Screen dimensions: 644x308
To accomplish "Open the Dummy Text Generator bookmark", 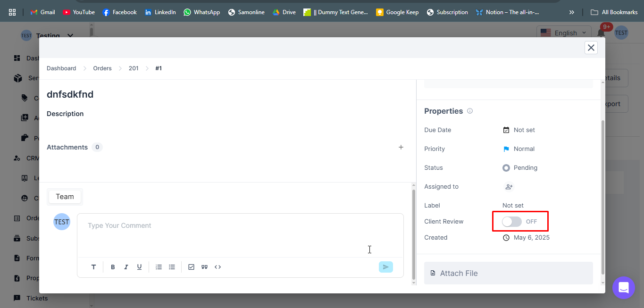I will tap(336, 12).
